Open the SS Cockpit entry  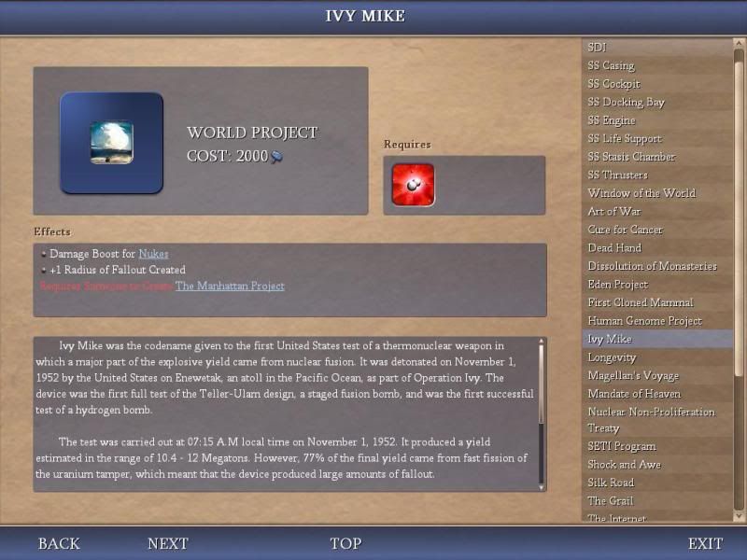click(x=657, y=84)
